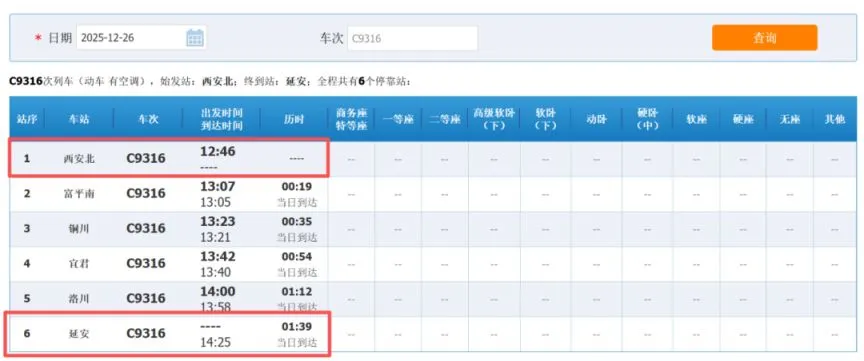Click train number C9316 in 西安北 row
864x361 pixels.
[146, 159]
